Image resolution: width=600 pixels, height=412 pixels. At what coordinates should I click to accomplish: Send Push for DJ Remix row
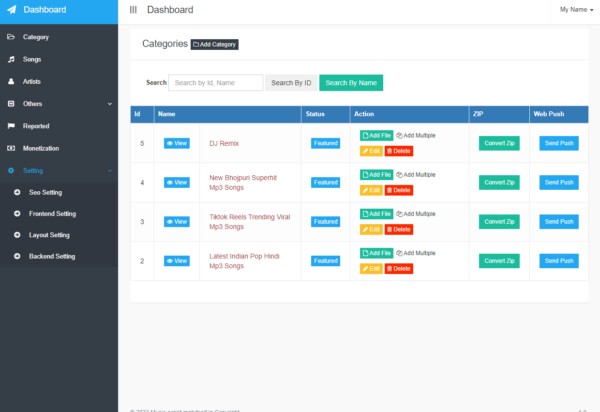(559, 143)
